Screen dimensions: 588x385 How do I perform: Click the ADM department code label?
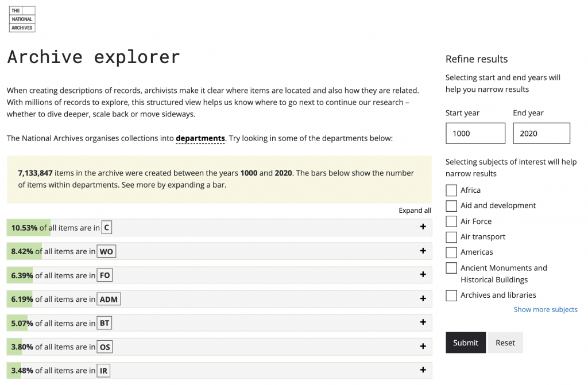(x=109, y=299)
